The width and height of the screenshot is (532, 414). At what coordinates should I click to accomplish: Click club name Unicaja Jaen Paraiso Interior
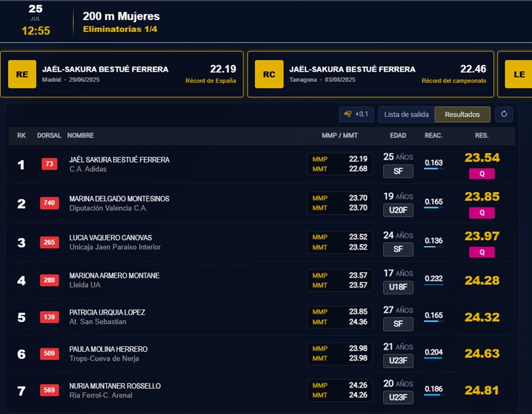click(x=115, y=247)
